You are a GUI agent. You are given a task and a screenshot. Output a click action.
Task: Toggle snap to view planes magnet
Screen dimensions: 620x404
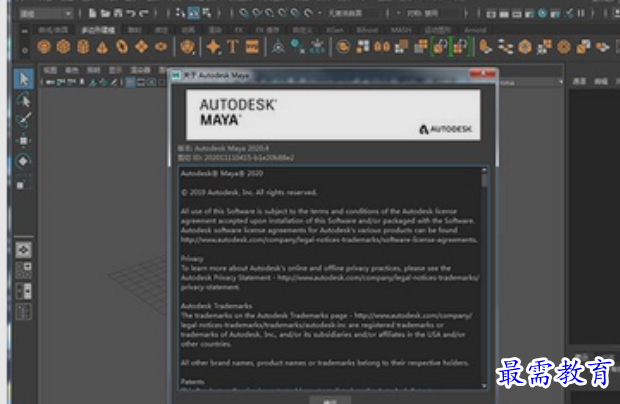coord(295,13)
